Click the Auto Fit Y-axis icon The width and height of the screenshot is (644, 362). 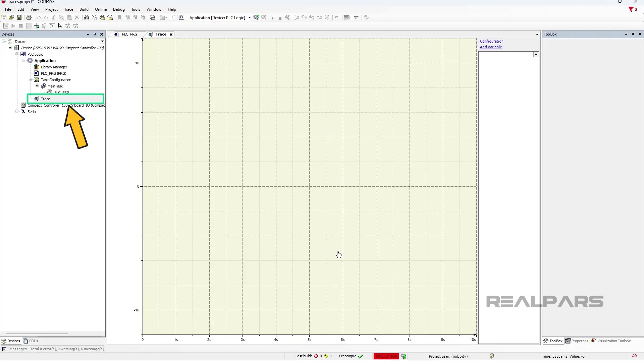pyautogui.click(x=52, y=26)
